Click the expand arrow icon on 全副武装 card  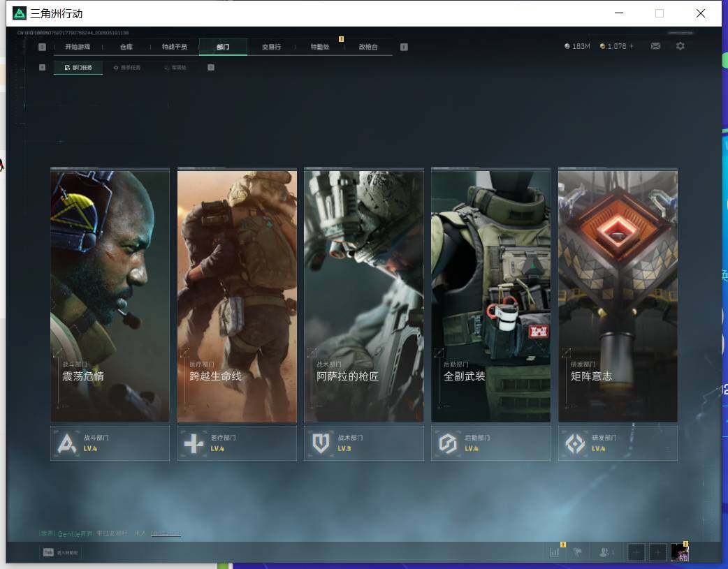[x=439, y=353]
